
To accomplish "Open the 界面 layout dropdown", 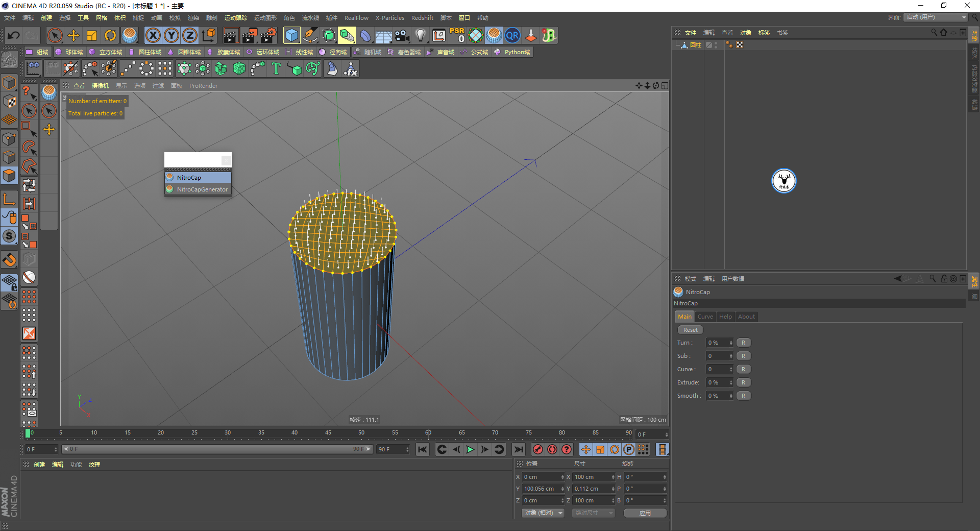I will coord(936,17).
